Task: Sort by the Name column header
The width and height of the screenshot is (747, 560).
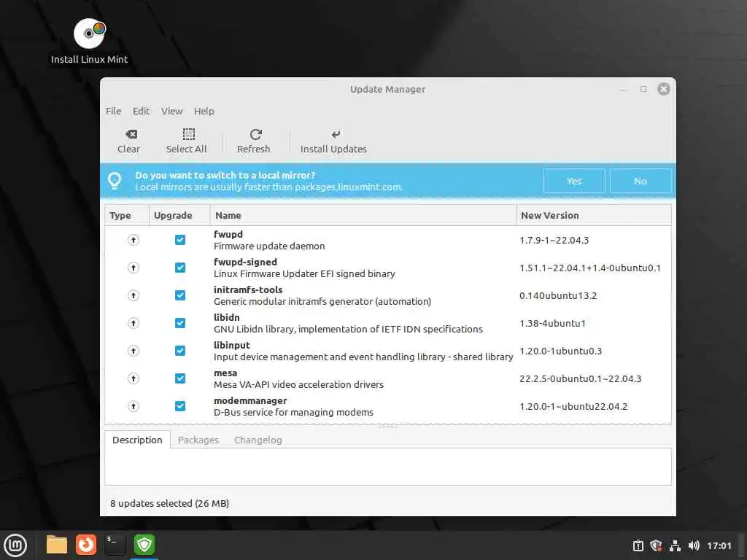Action: tap(363, 215)
